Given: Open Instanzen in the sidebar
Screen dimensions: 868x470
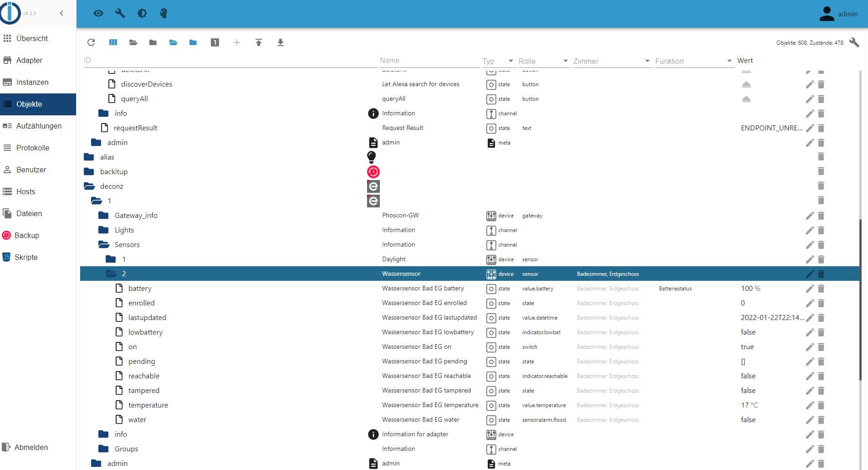Looking at the screenshot, I should click(38, 82).
